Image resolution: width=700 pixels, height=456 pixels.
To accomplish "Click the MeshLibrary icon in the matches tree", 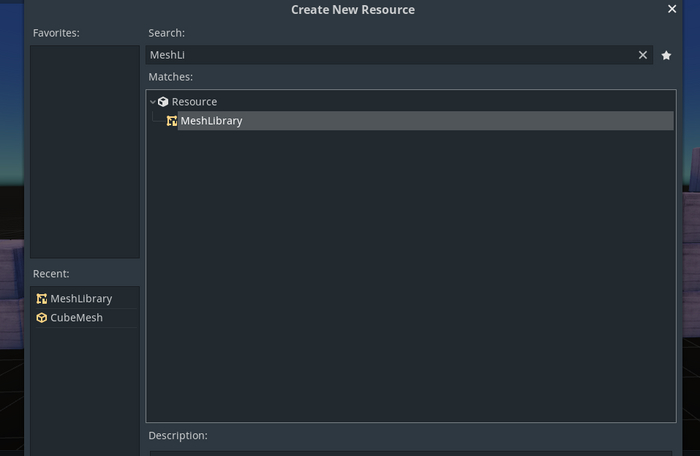I will click(x=172, y=121).
